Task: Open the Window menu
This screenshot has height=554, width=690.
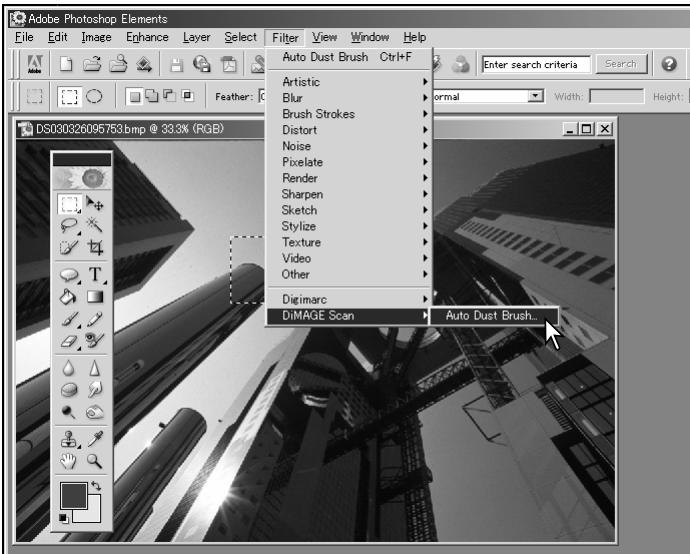Action: click(x=370, y=37)
